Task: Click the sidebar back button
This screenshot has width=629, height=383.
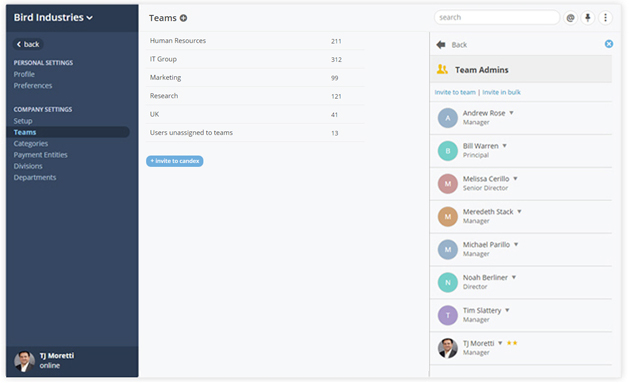Action: pyautogui.click(x=28, y=44)
